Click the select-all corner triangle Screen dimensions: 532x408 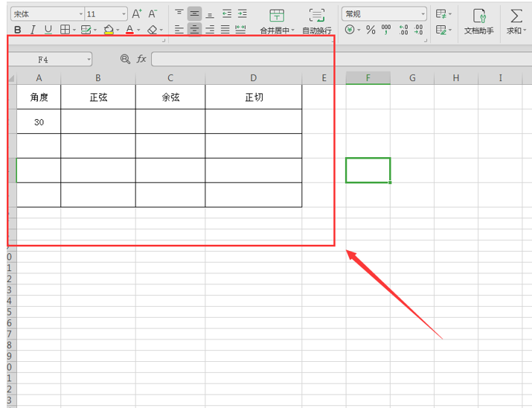click(x=12, y=78)
